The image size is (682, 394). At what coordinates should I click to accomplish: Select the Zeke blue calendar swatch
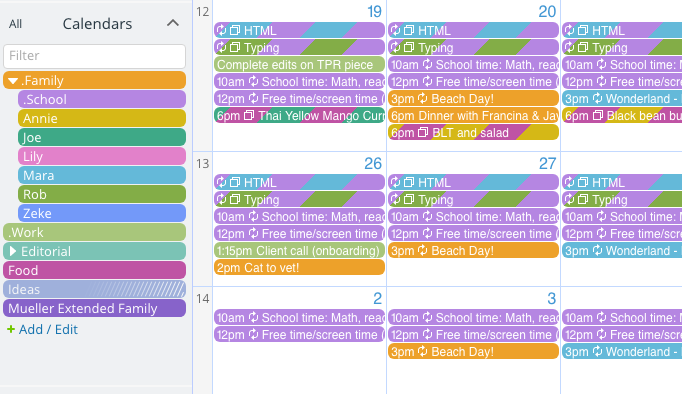coord(102,214)
